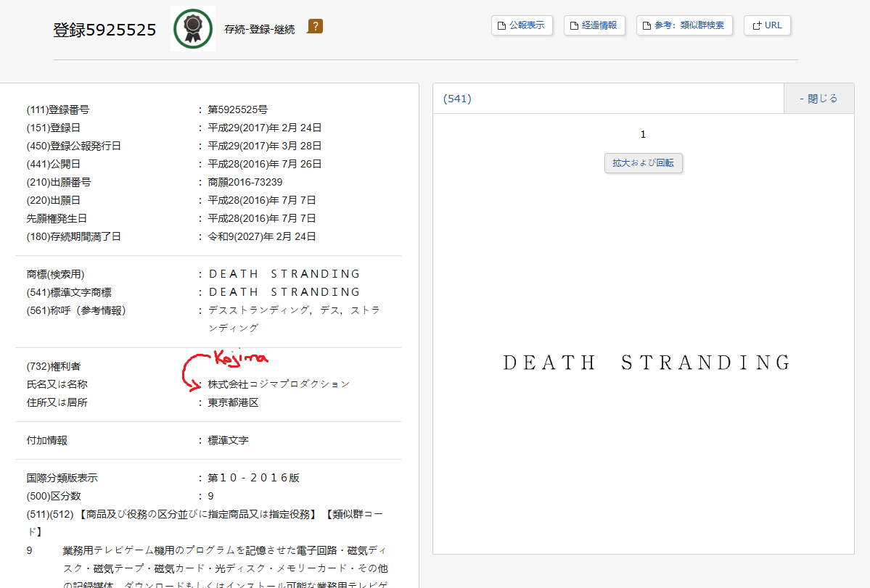Click expiry date 令和9(2027)年 2月 24日
Image resolution: width=870 pixels, height=588 pixels.
click(x=262, y=236)
